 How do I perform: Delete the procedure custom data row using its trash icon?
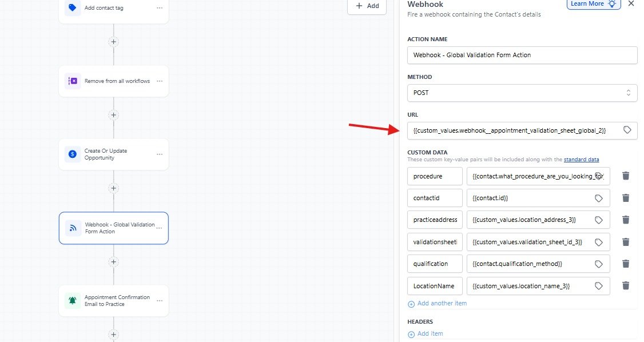(626, 176)
